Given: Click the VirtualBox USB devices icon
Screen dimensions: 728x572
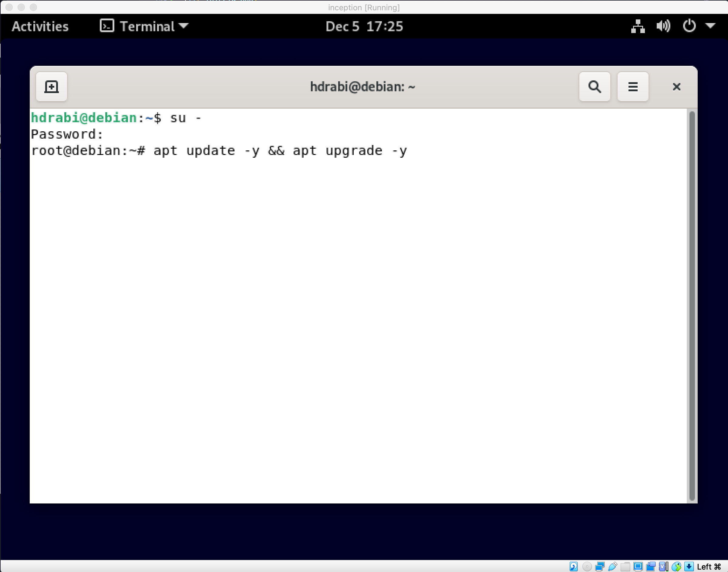Looking at the screenshot, I should (x=612, y=566).
